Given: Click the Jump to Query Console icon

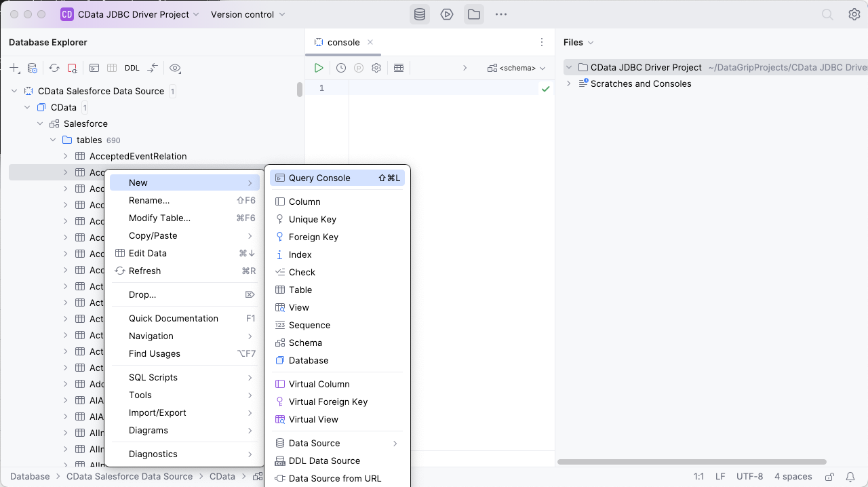Looking at the screenshot, I should (x=94, y=68).
